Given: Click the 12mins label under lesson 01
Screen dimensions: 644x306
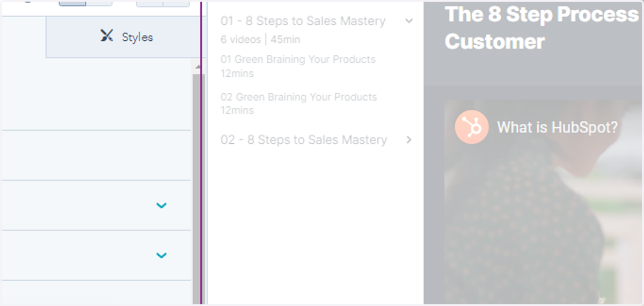Looking at the screenshot, I should pos(237,74).
